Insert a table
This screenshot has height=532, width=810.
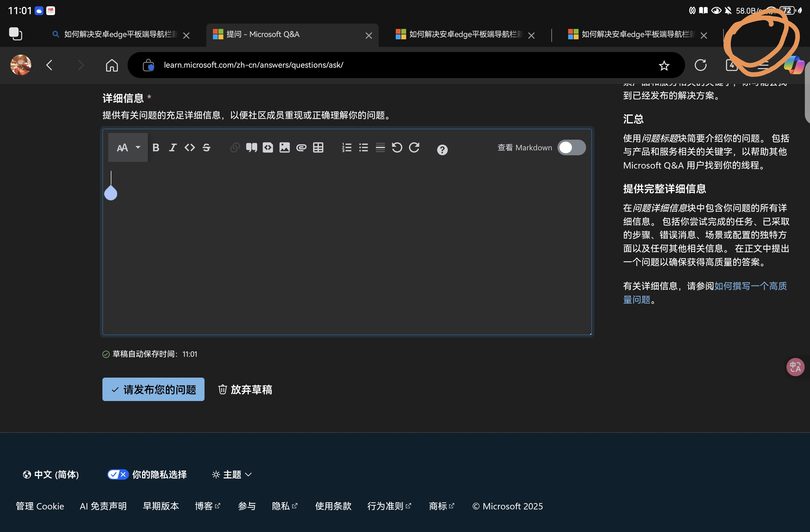(318, 148)
